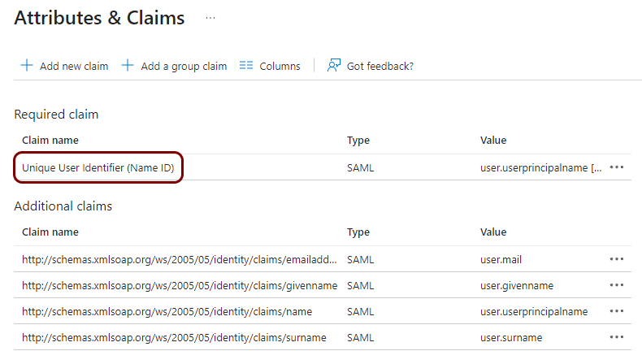642x364 pixels.
Task: Open the ellipsis menu for user.surname claim
Action: coord(617,337)
